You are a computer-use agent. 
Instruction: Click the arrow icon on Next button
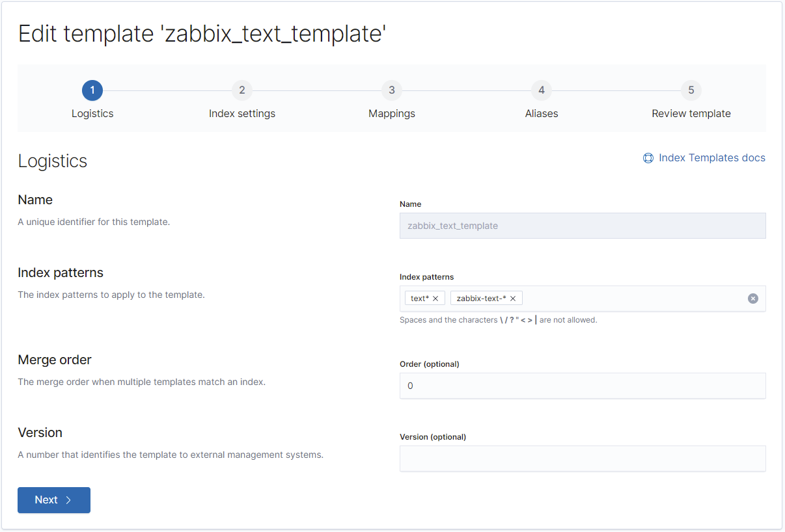[x=68, y=500]
